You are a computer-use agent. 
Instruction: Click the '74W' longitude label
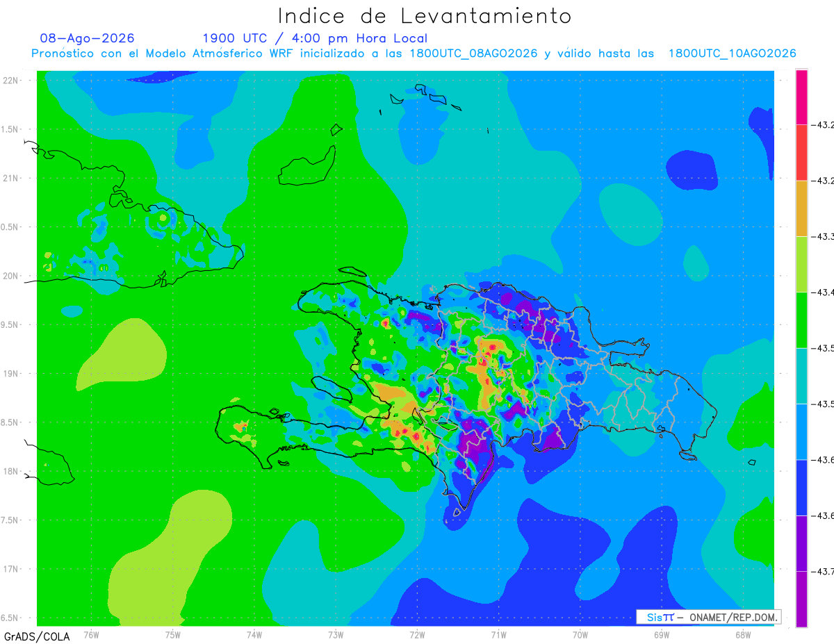click(254, 634)
